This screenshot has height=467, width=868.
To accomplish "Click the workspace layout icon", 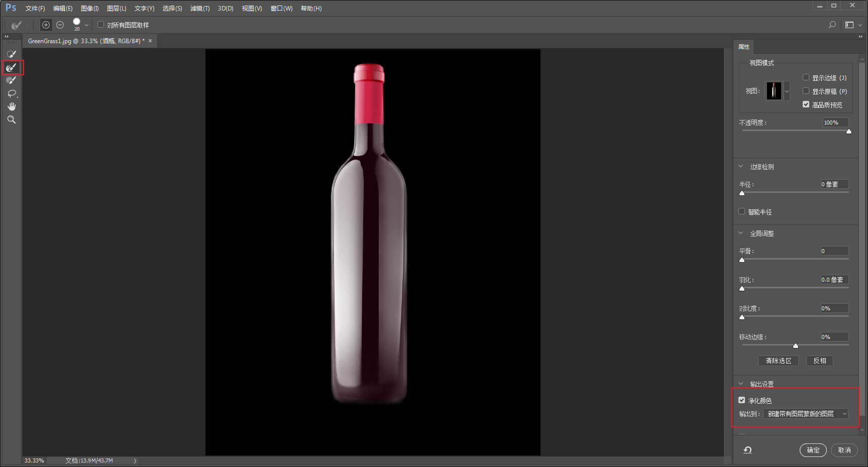I will (849, 25).
